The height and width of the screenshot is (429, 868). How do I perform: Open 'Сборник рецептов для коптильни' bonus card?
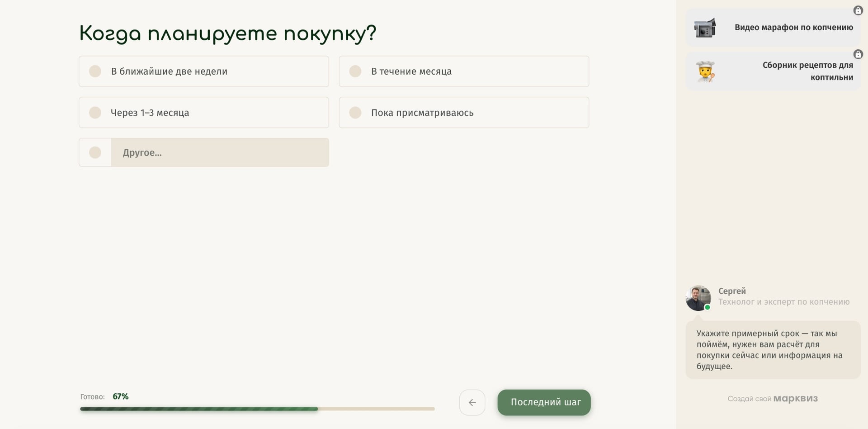point(773,71)
